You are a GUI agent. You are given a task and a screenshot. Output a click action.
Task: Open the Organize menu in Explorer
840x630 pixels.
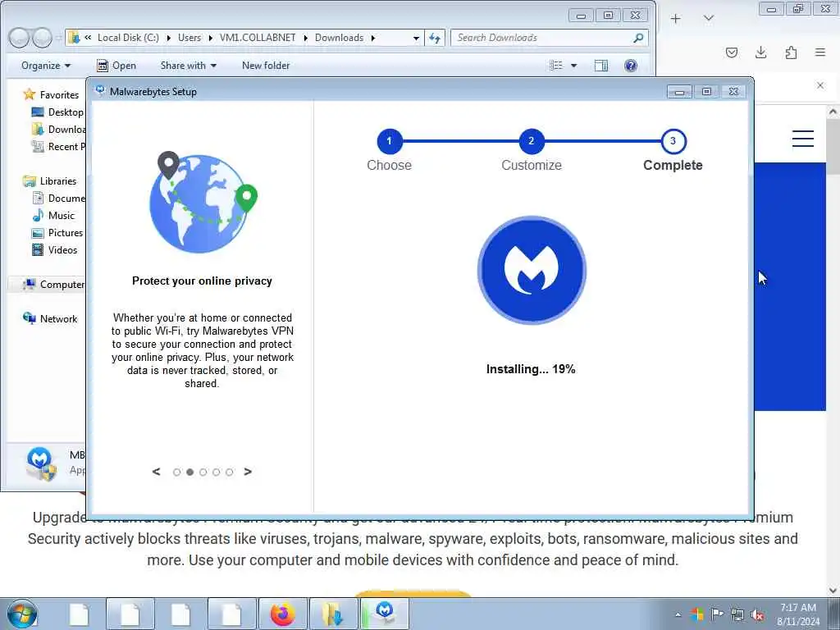click(x=46, y=66)
